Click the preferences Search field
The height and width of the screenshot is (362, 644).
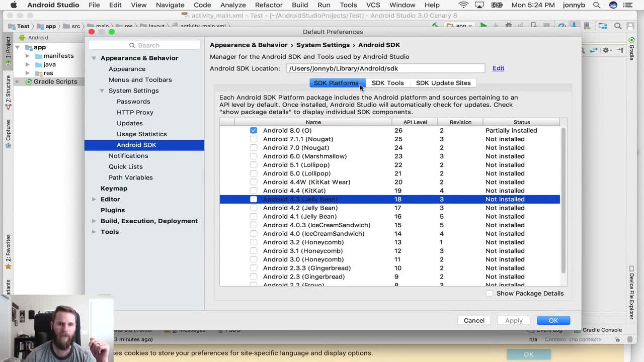(x=144, y=45)
